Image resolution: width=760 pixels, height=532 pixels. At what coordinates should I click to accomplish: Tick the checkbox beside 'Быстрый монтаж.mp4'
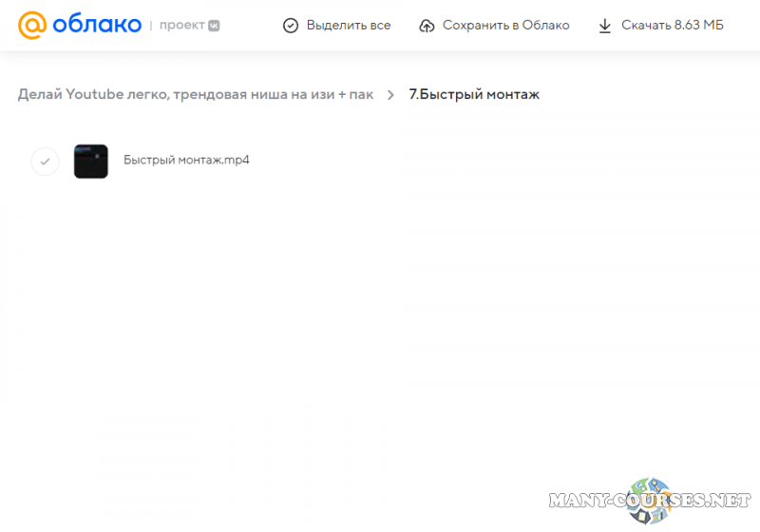coord(45,161)
